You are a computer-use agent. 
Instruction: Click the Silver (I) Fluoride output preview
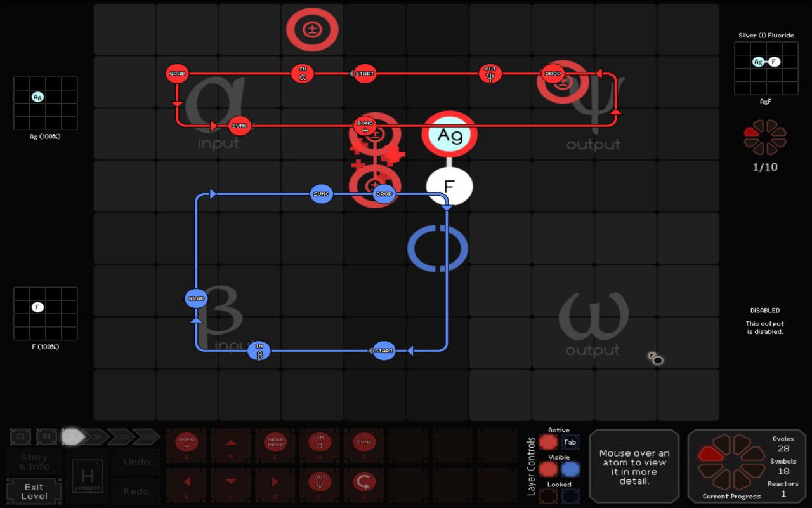tap(766, 69)
